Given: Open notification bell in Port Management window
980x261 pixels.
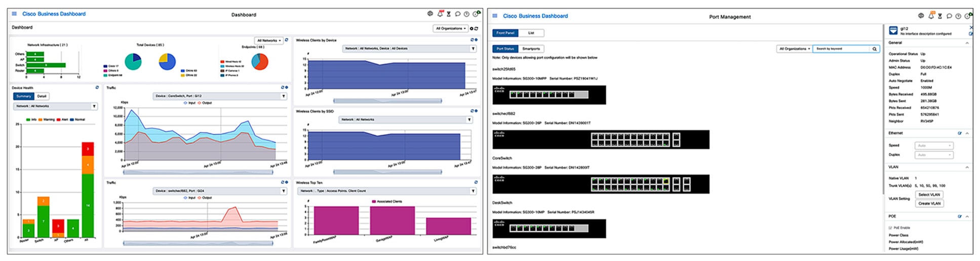Looking at the screenshot, I should [x=931, y=16].
